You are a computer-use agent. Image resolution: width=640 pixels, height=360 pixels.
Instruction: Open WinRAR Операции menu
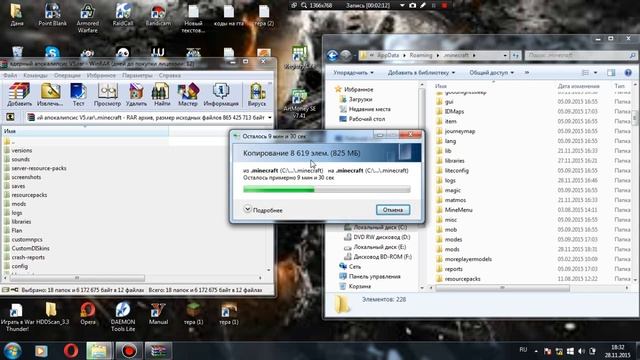pos(67,76)
